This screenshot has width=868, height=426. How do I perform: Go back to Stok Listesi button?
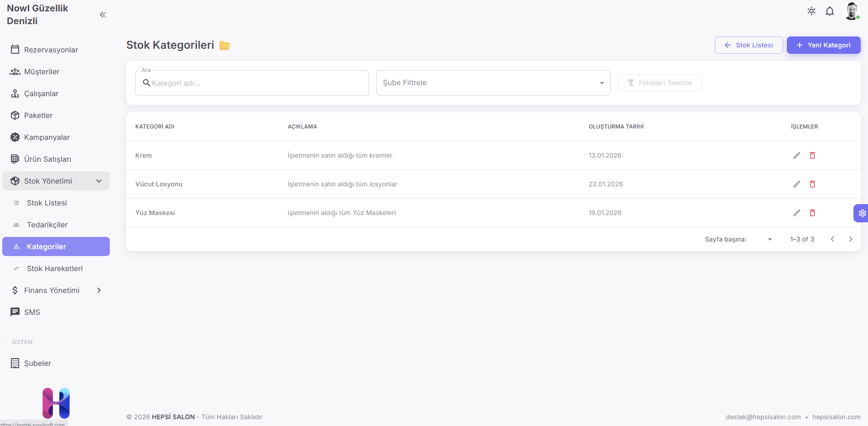click(749, 45)
